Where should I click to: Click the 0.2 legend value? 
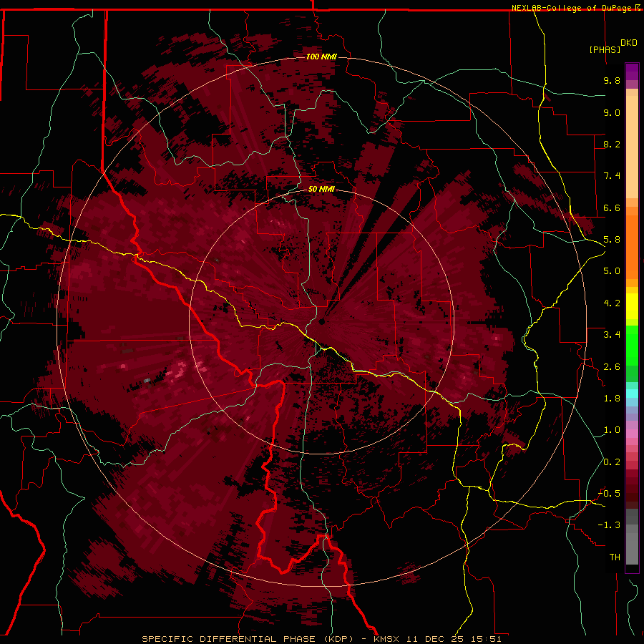click(x=612, y=462)
